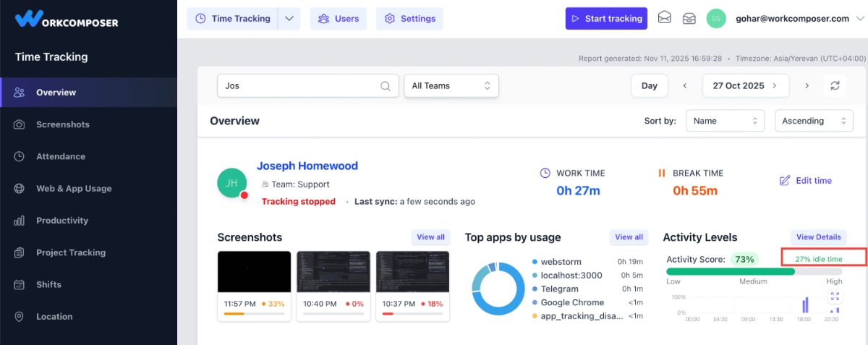Image resolution: width=868 pixels, height=345 pixels.
Task: Click the View Details button
Action: tap(818, 237)
